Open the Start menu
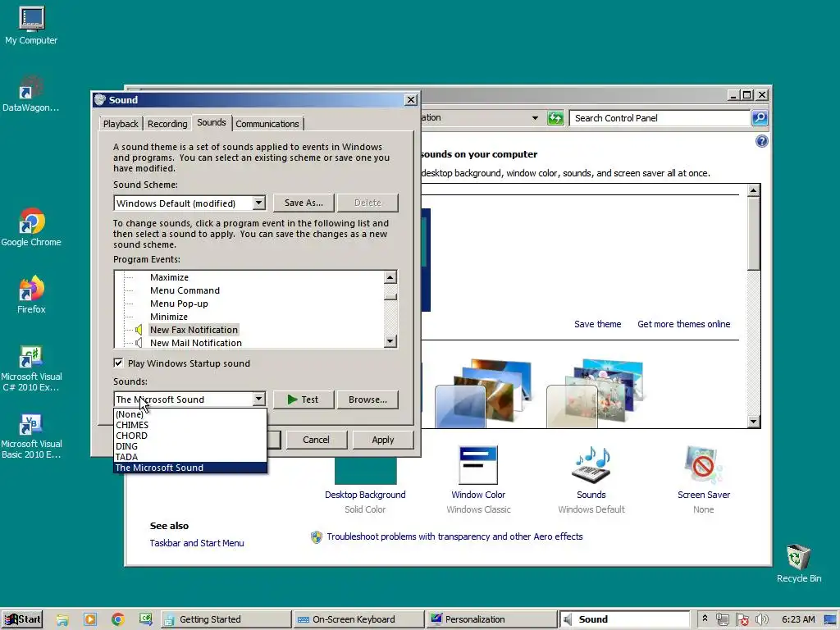Viewport: 840px width, 630px height. point(22,619)
